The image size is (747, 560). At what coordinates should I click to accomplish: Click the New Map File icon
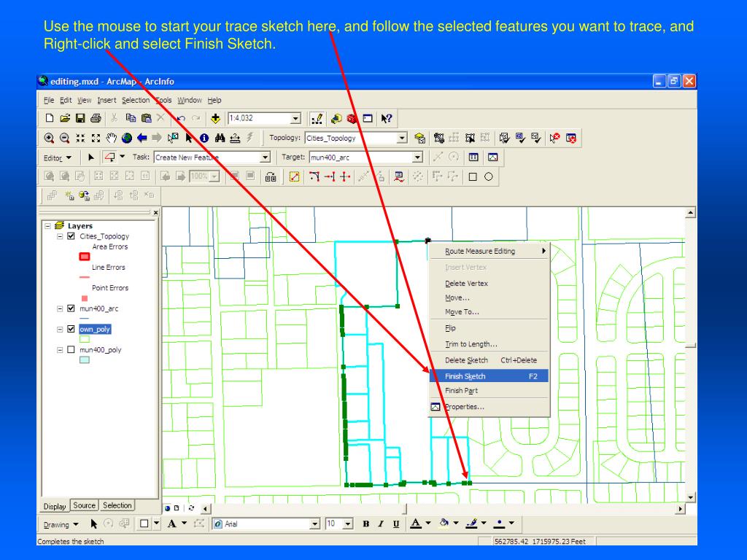49,118
